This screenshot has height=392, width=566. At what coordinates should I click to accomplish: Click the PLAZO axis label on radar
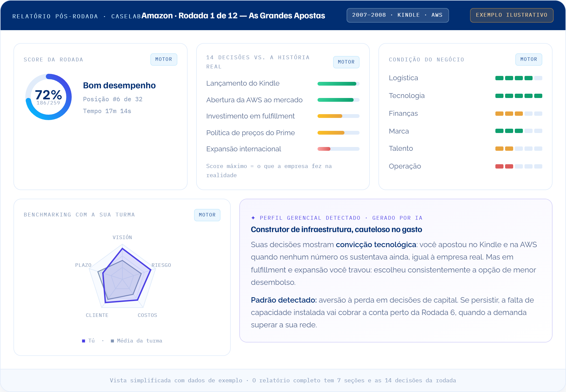tap(83, 265)
